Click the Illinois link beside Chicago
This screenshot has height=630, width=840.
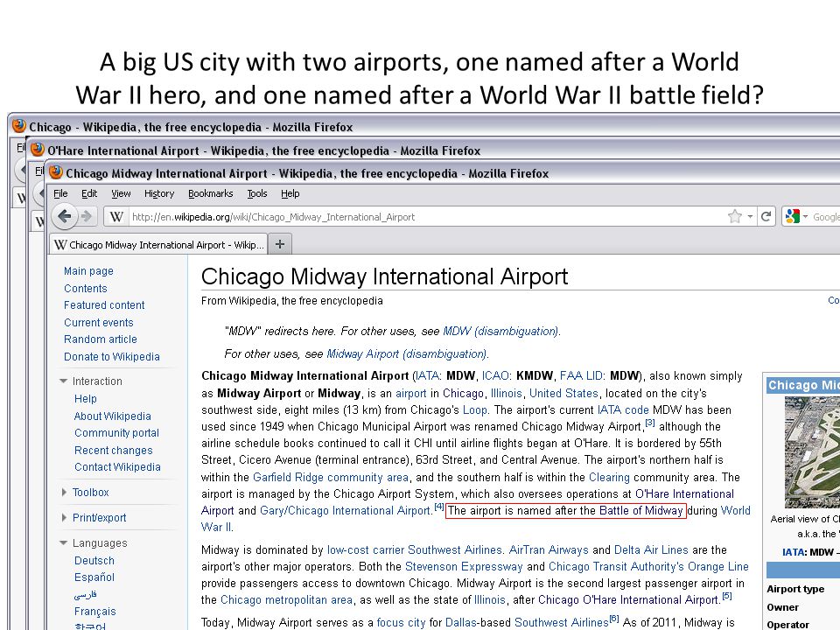click(x=507, y=393)
